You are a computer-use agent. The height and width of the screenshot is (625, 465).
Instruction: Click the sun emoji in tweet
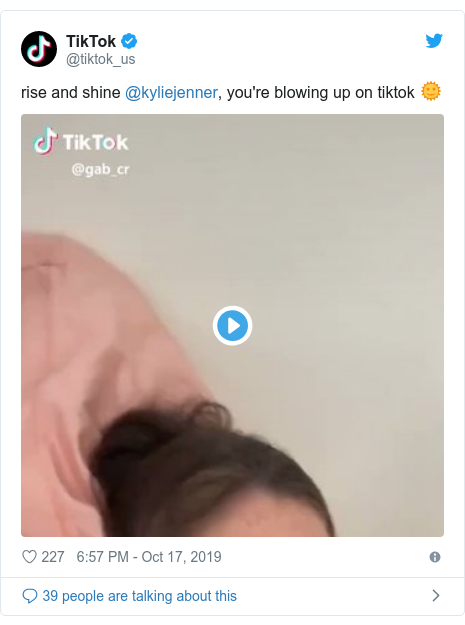pos(431,92)
